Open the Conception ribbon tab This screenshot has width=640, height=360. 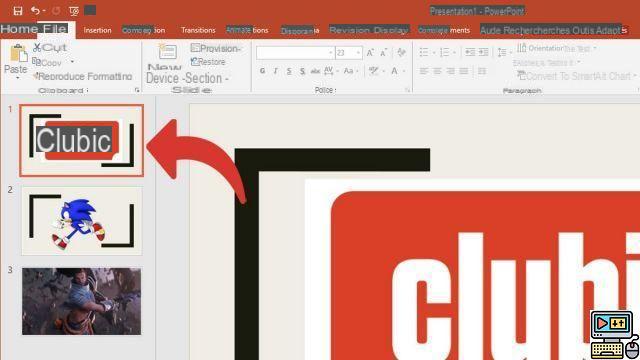143,30
